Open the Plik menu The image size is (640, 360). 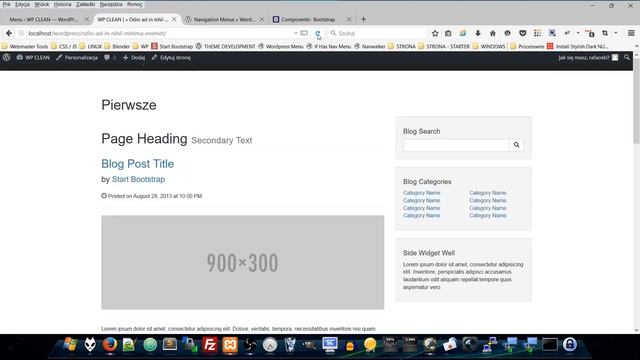[6, 4]
